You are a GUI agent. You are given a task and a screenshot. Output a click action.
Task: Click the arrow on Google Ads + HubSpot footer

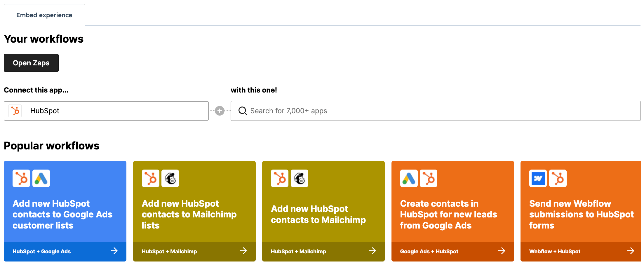tap(502, 251)
